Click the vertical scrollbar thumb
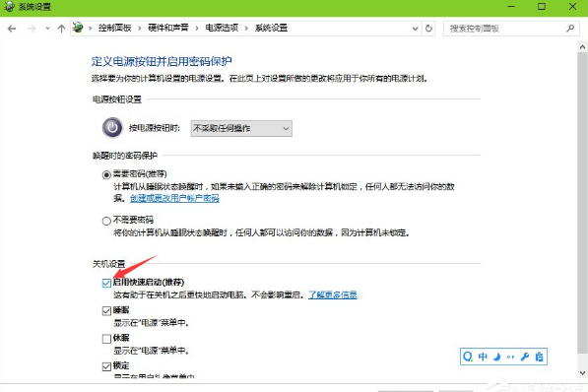This screenshot has width=588, height=392. [582, 203]
